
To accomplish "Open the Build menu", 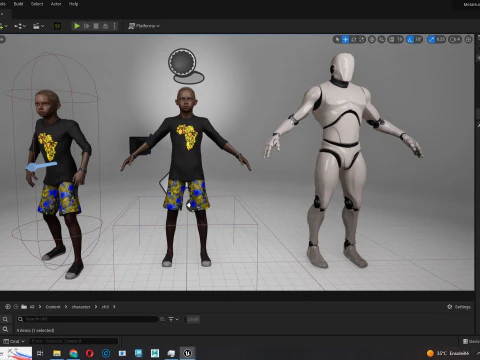I will tap(18, 4).
